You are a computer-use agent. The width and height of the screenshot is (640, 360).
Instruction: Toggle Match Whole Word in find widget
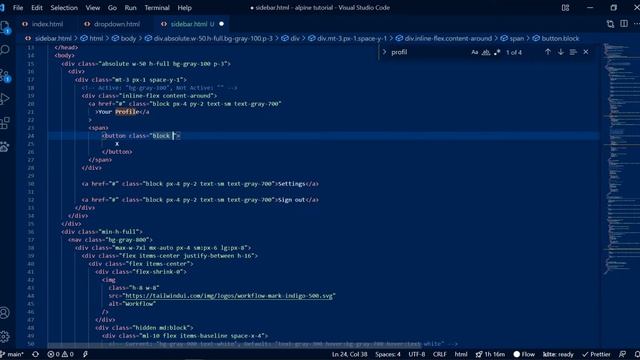pos(486,52)
